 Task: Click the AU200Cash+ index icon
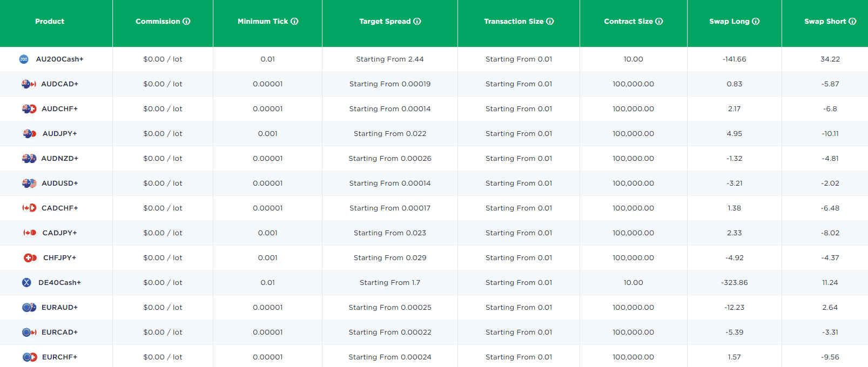click(x=24, y=59)
